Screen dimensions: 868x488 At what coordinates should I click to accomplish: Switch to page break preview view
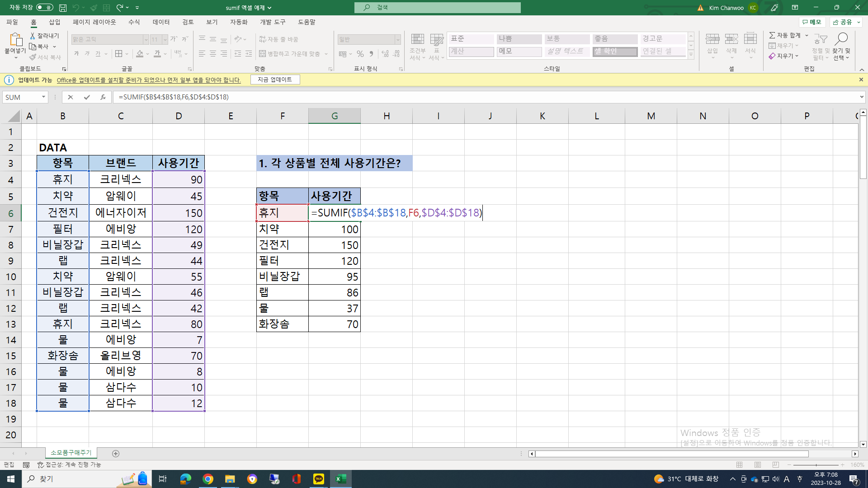pos(776,465)
